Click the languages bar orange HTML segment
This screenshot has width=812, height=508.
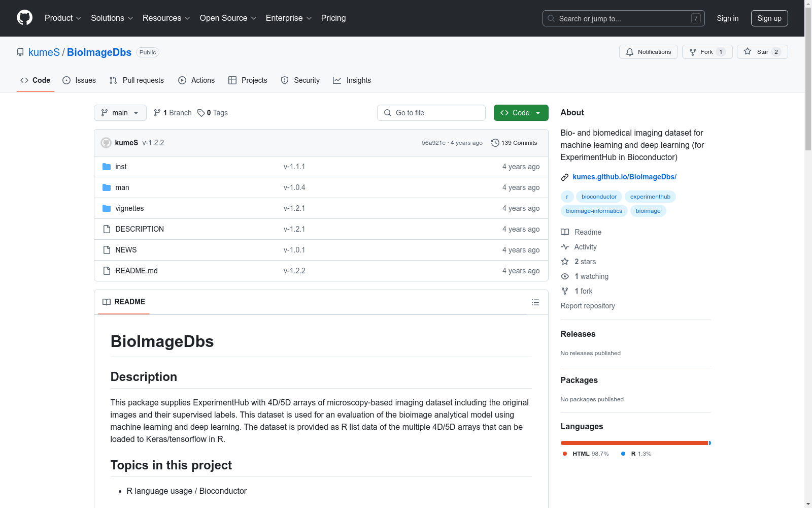634,443
